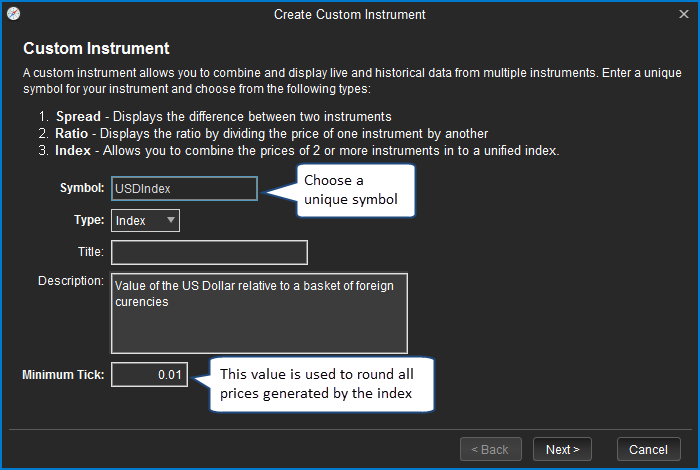Open the Type dropdown showing Index

pos(145,220)
